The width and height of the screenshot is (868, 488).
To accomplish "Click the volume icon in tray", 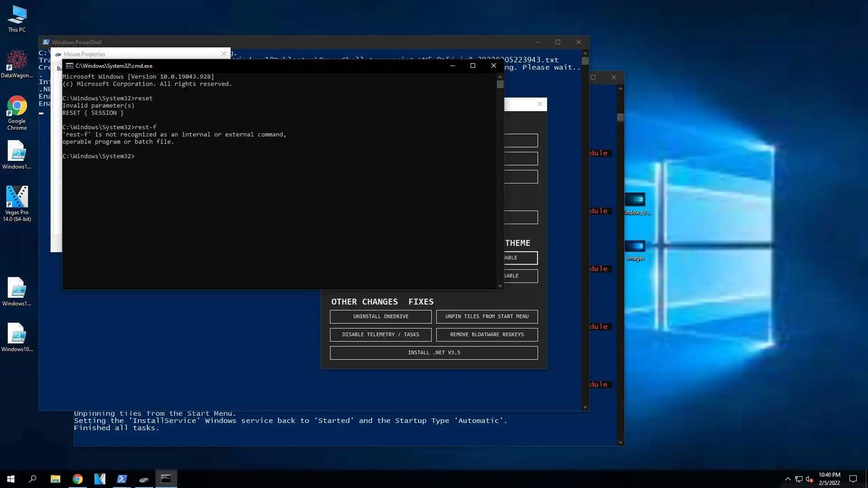I will point(809,479).
